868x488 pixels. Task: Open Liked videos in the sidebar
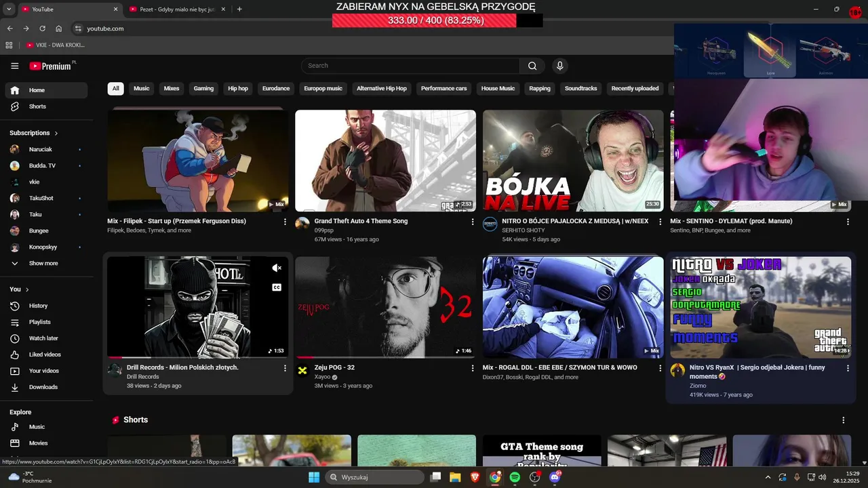[46, 354]
